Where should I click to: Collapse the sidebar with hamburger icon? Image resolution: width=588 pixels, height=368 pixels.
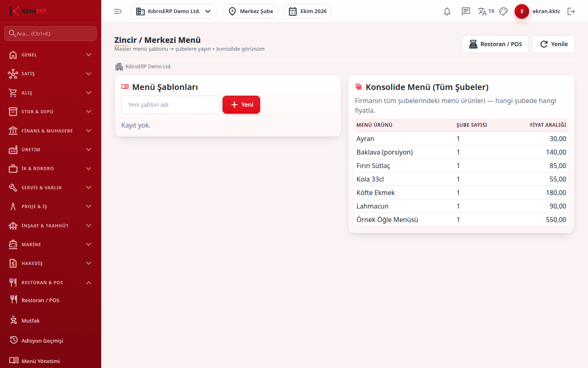point(118,11)
